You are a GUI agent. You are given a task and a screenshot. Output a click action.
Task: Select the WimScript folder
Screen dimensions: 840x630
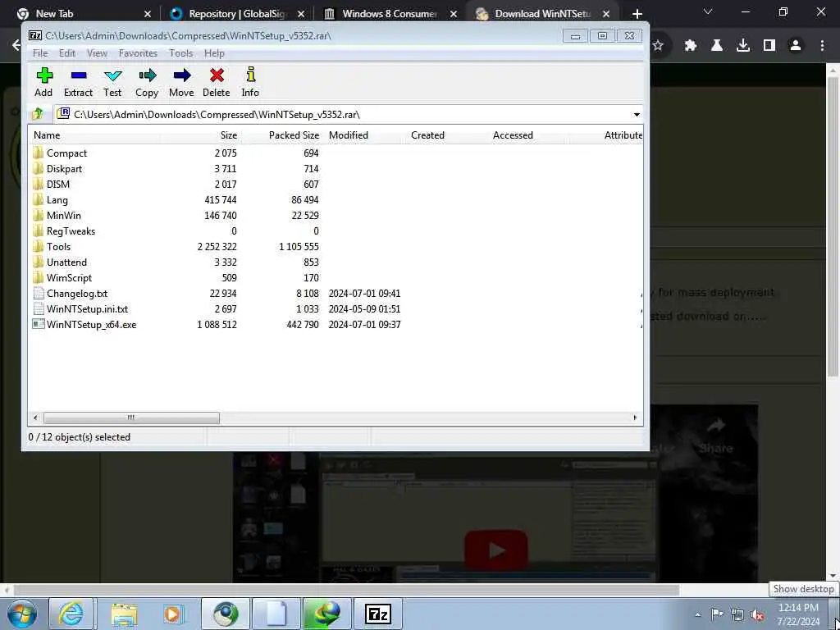pos(69,277)
